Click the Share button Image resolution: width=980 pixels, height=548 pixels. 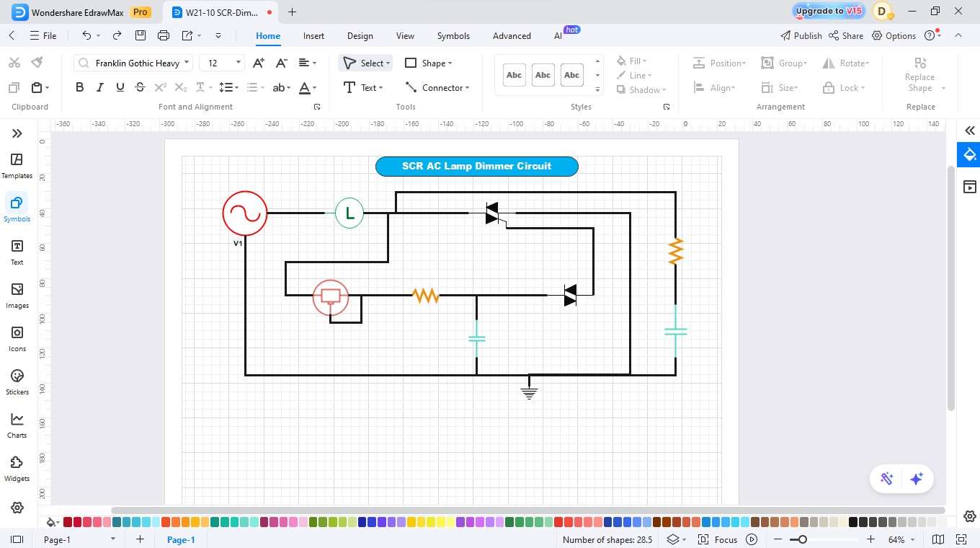pyautogui.click(x=846, y=35)
